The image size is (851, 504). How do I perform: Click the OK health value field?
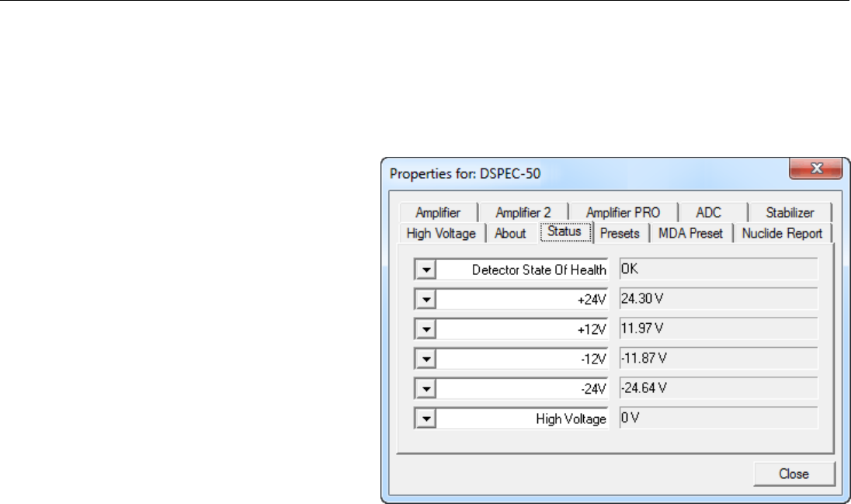click(x=718, y=269)
